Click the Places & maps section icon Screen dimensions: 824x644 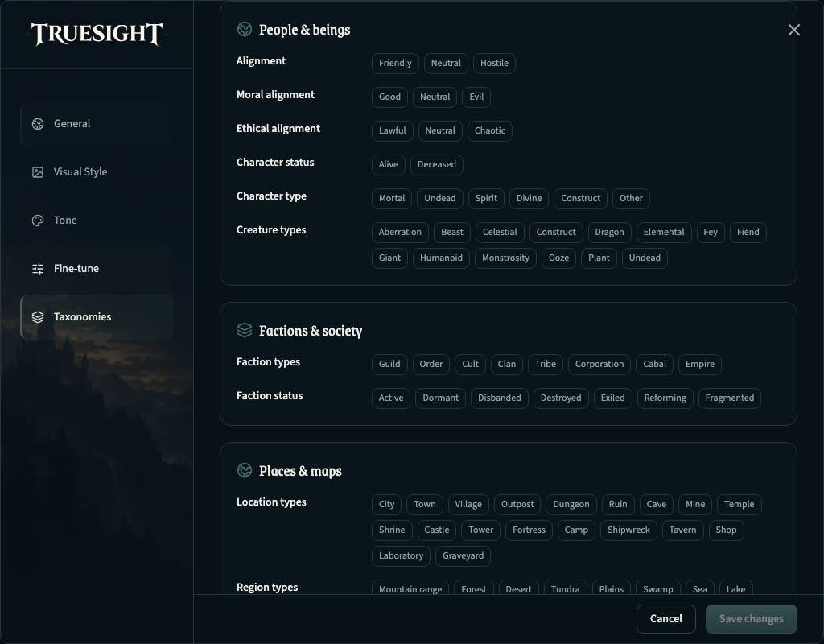(x=245, y=470)
